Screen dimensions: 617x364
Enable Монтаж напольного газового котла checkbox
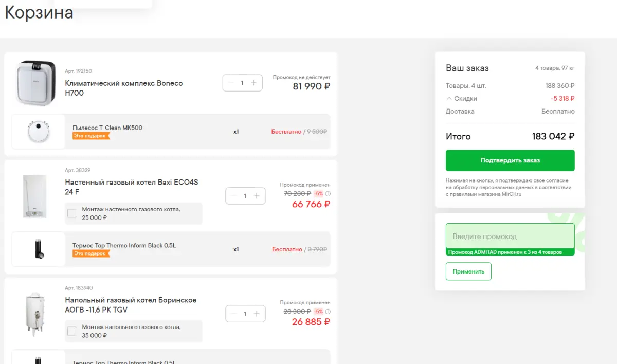point(72,331)
